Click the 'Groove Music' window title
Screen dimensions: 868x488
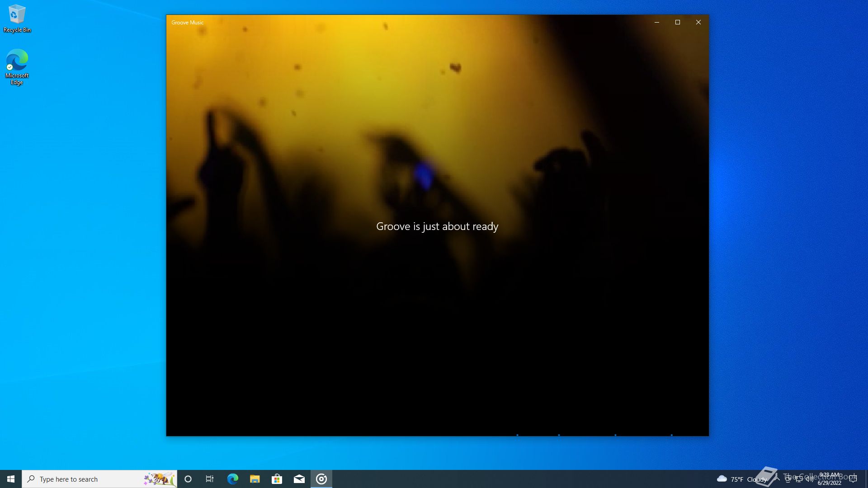click(187, 23)
